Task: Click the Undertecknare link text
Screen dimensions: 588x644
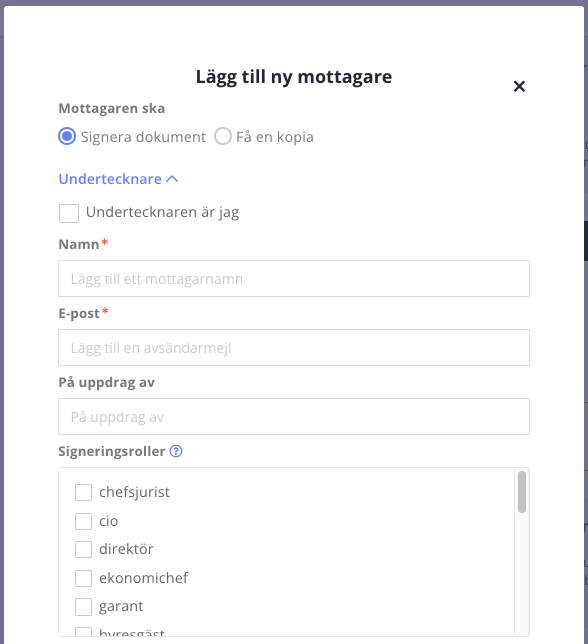Action: click(x=110, y=179)
